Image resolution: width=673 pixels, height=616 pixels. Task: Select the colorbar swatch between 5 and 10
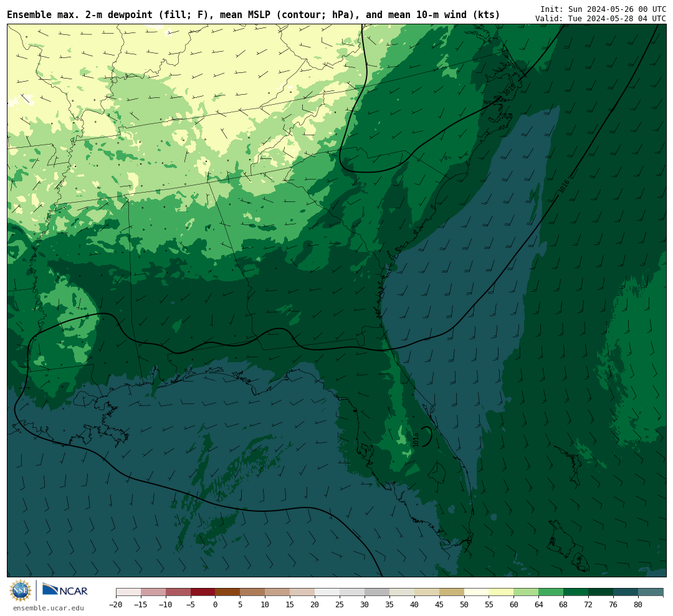[x=252, y=592]
